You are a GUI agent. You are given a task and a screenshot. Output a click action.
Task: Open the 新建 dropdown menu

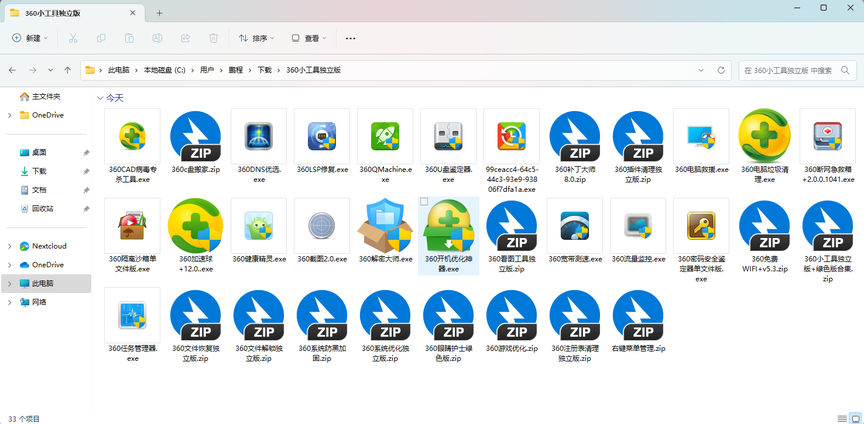tap(30, 38)
